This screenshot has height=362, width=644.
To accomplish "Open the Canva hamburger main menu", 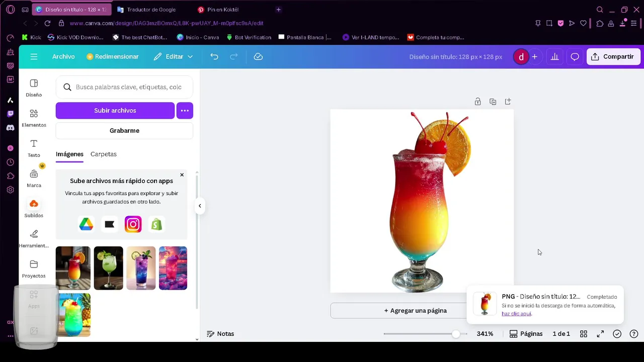I will (x=34, y=57).
